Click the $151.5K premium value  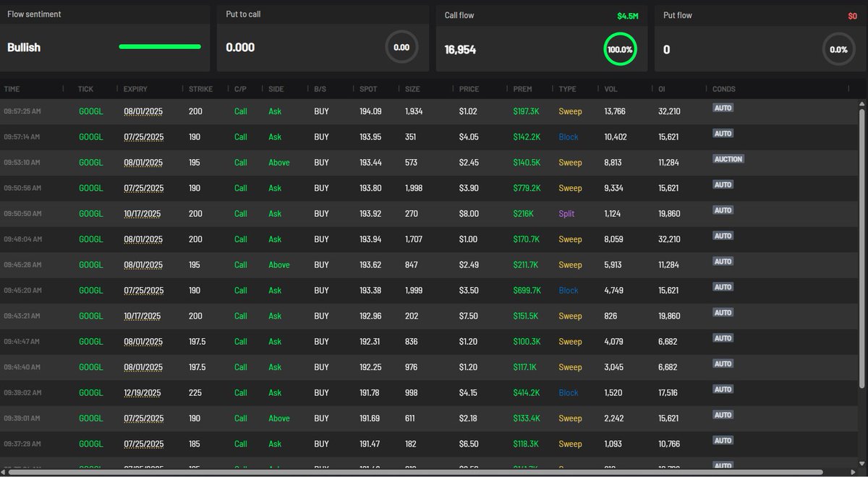tap(527, 316)
